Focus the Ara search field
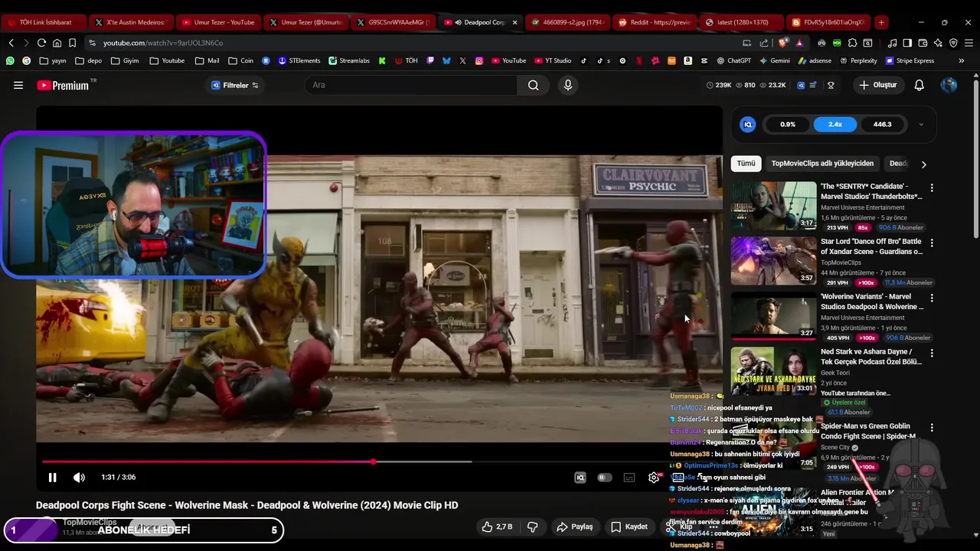The height and width of the screenshot is (551, 980). click(x=412, y=85)
